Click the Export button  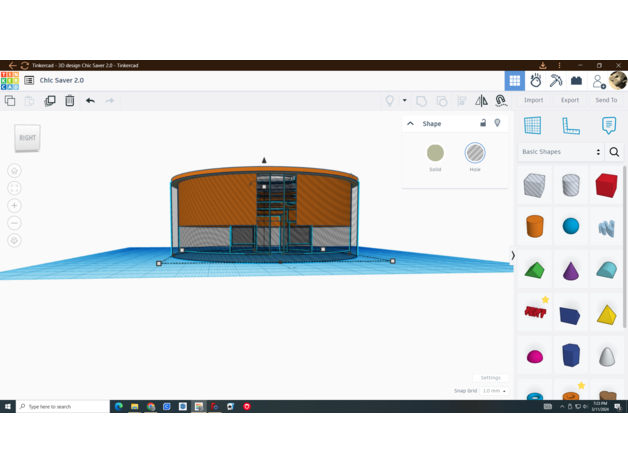pyautogui.click(x=570, y=100)
